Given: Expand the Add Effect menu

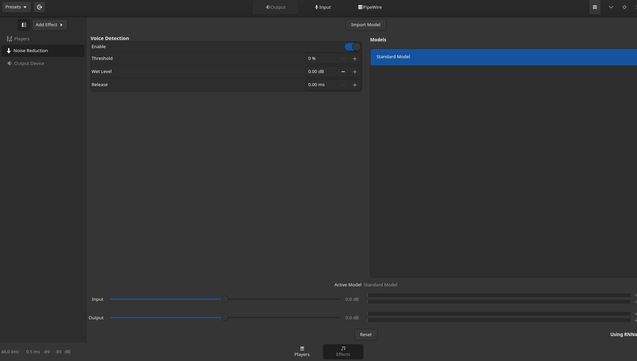Looking at the screenshot, I should pyautogui.click(x=50, y=25).
